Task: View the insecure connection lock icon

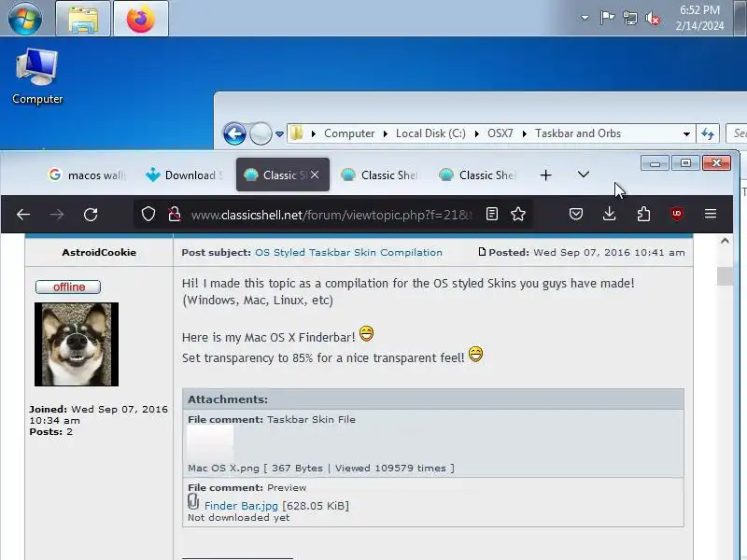Action: [x=175, y=215]
